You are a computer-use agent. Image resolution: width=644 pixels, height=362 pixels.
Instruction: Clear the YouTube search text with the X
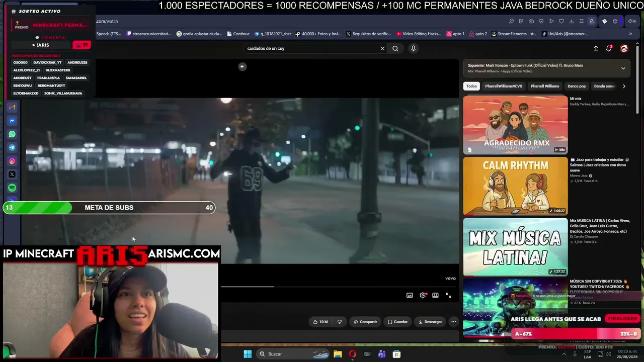coord(382,48)
